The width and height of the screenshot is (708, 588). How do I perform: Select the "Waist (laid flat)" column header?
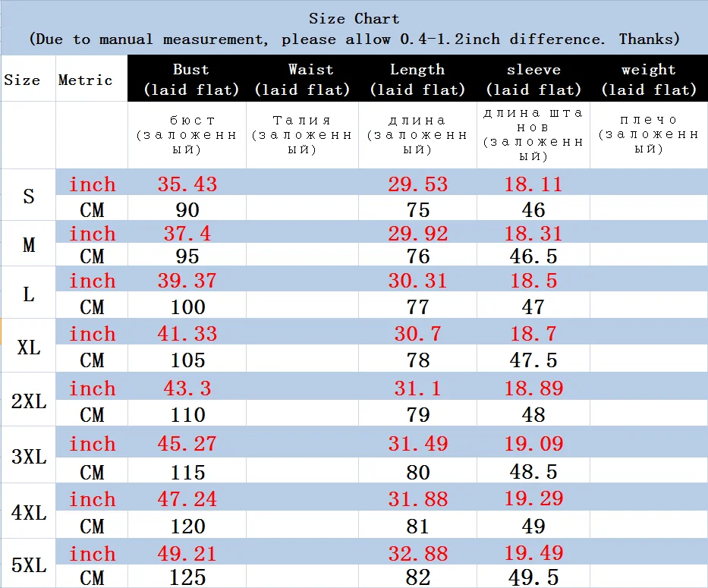click(302, 79)
